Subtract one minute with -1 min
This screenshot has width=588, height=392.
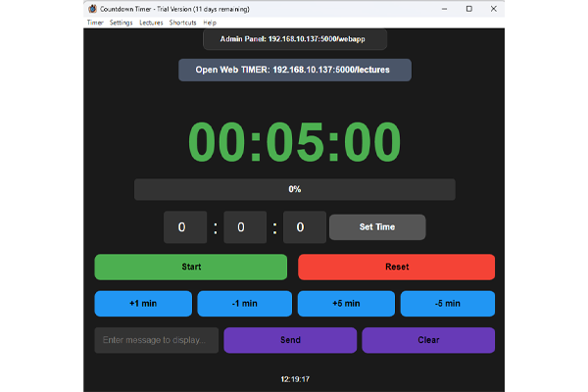244,304
